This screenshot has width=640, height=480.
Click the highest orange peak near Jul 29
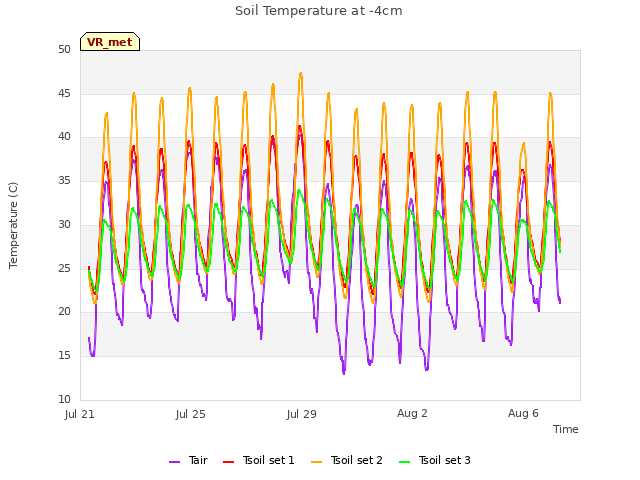(x=301, y=73)
